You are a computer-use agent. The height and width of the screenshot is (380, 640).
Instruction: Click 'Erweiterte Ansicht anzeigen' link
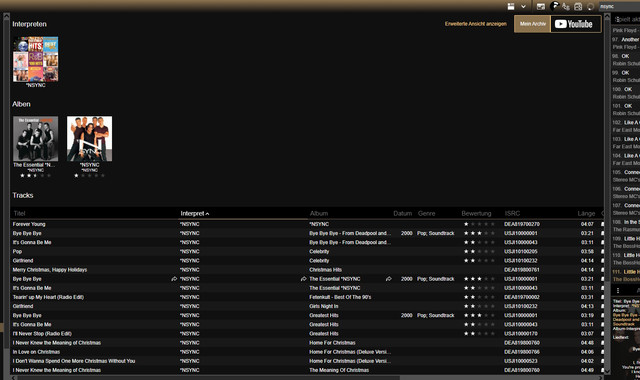(476, 24)
